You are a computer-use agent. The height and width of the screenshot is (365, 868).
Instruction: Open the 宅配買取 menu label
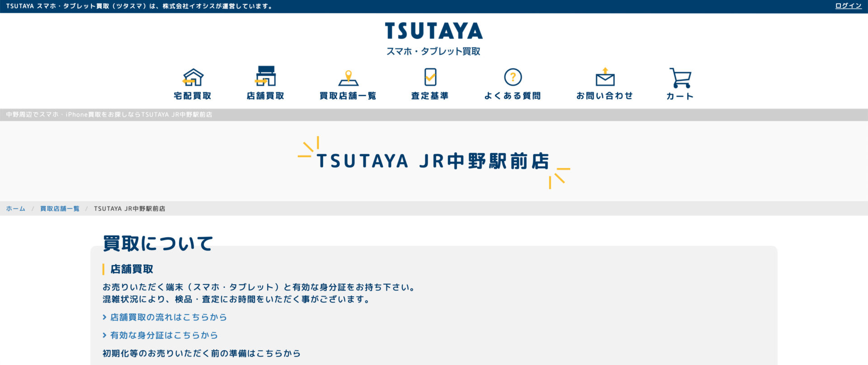[x=193, y=96]
